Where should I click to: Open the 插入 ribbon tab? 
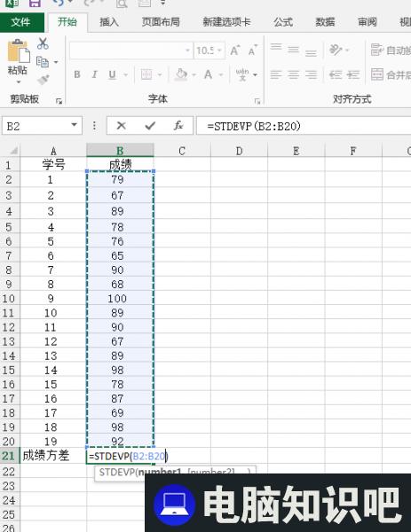(x=108, y=22)
